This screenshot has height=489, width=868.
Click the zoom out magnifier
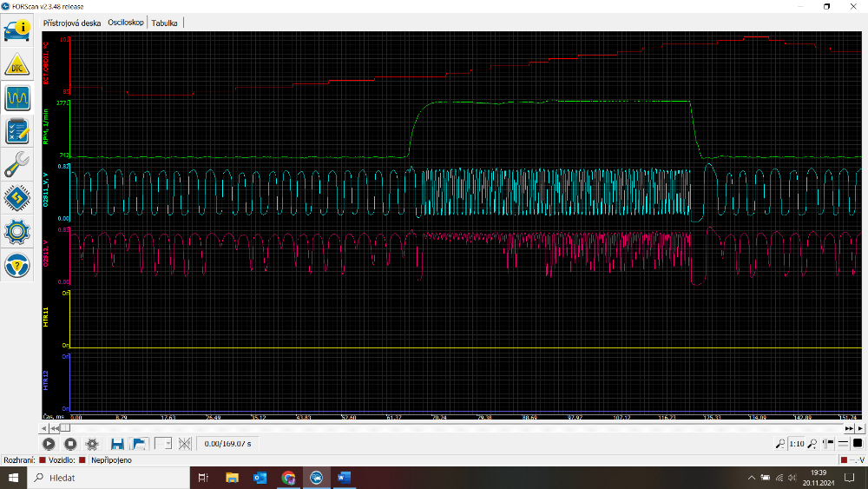[779, 444]
